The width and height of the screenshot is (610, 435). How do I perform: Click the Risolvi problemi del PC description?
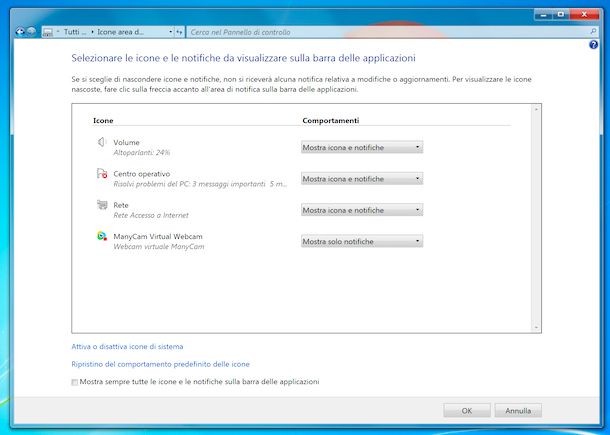200,184
